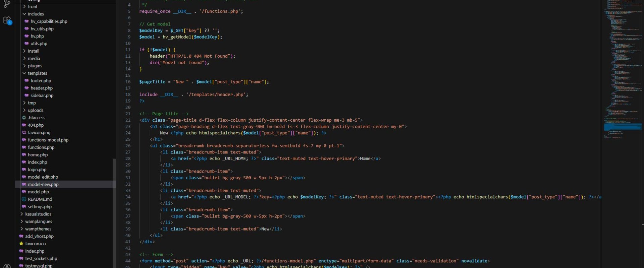
Task: Click the star icon of favicon.ico
Action: coord(21,244)
